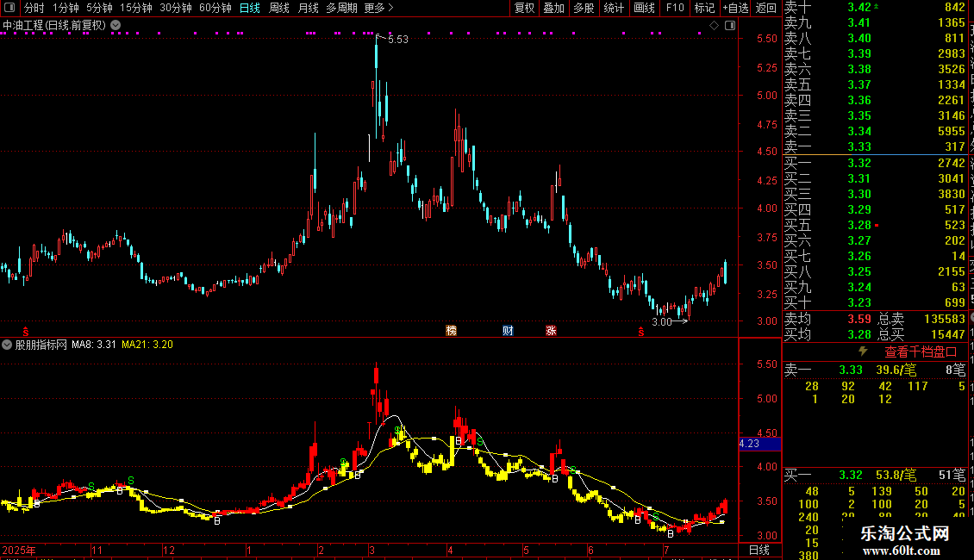The width and height of the screenshot is (974, 560).
Task: Click the 卖一 39.6/笔 queue header
Action: pos(875,370)
